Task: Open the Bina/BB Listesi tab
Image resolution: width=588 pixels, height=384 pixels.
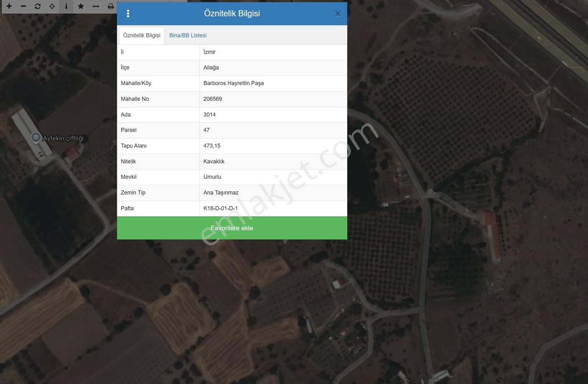Action: pyautogui.click(x=188, y=35)
